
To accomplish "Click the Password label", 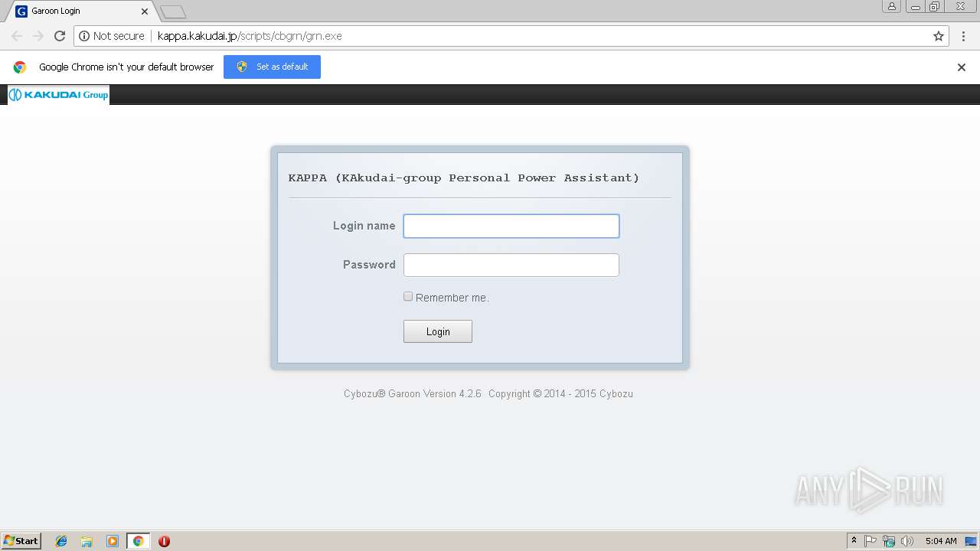I will click(x=369, y=265).
